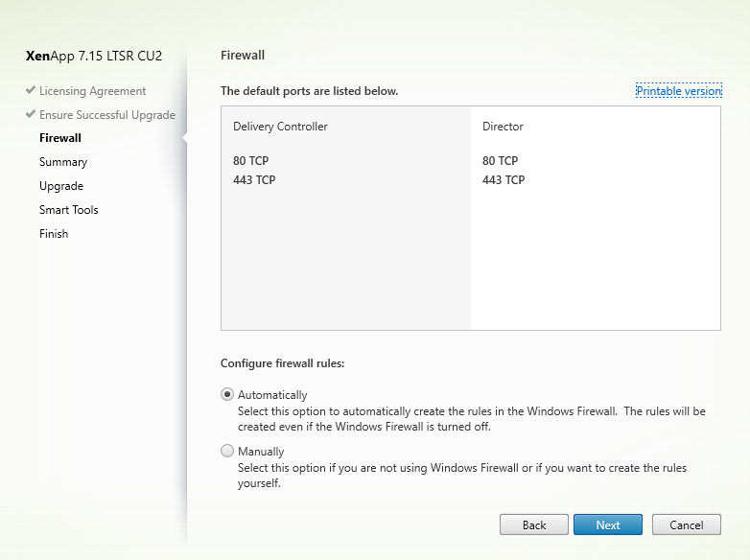
Task: Click 80 TCP under Delivery Controller
Action: point(250,161)
